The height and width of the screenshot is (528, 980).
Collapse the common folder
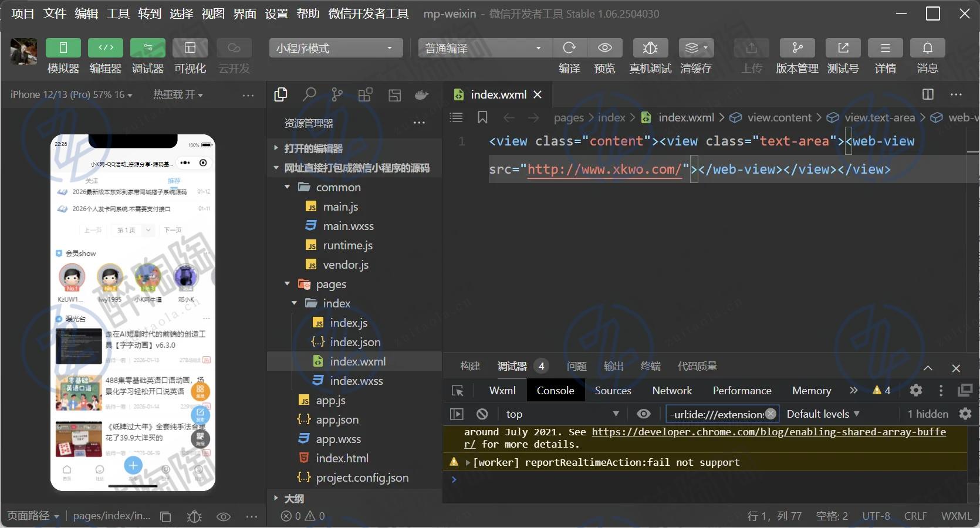[338, 187]
